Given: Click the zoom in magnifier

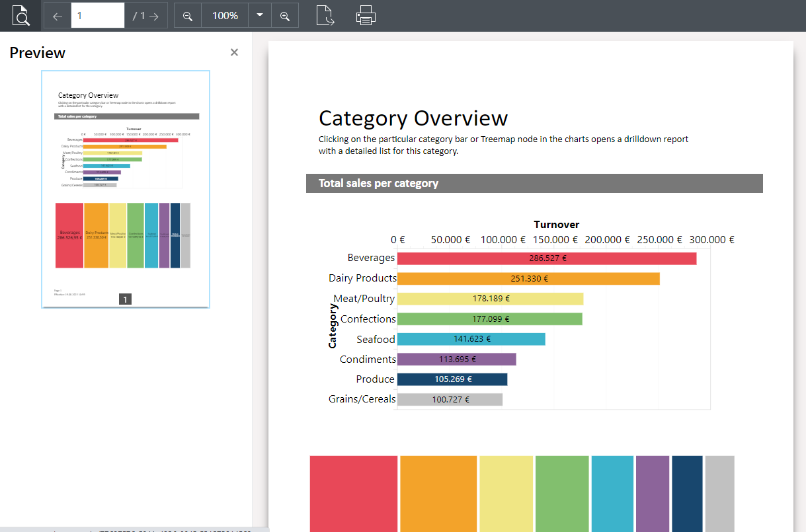Looking at the screenshot, I should click(x=285, y=16).
